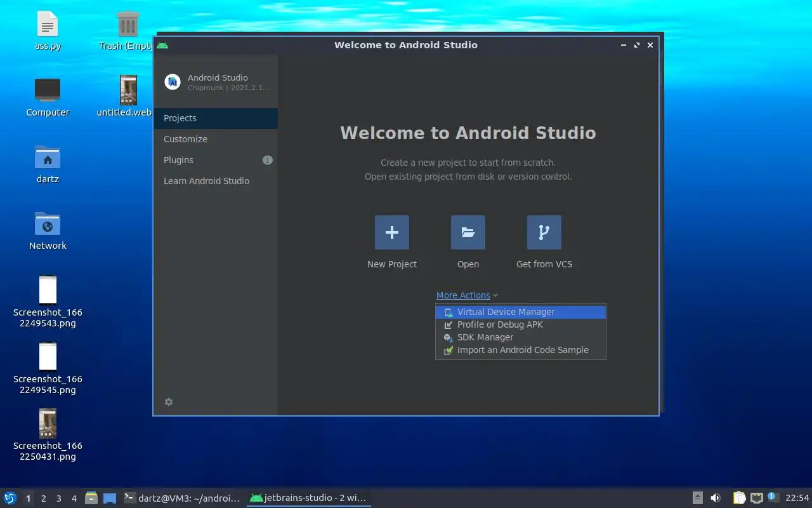This screenshot has height=508, width=812.
Task: Click the Android Studio logo beside Chipmunk version
Action: click(x=173, y=82)
